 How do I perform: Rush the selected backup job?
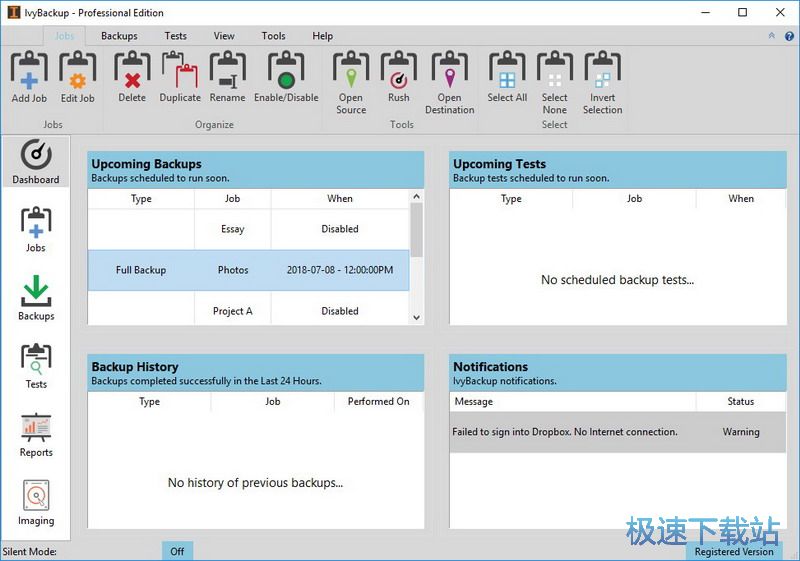pos(399,77)
